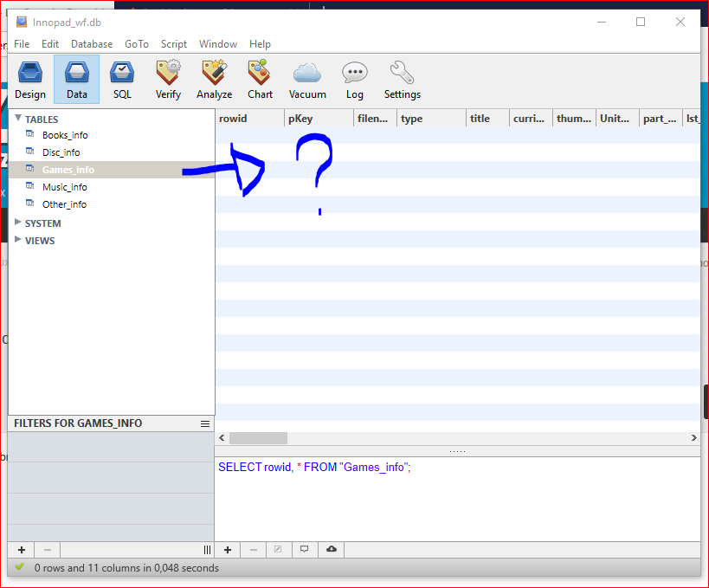
Task: Open the Analyze tool
Action: click(214, 80)
